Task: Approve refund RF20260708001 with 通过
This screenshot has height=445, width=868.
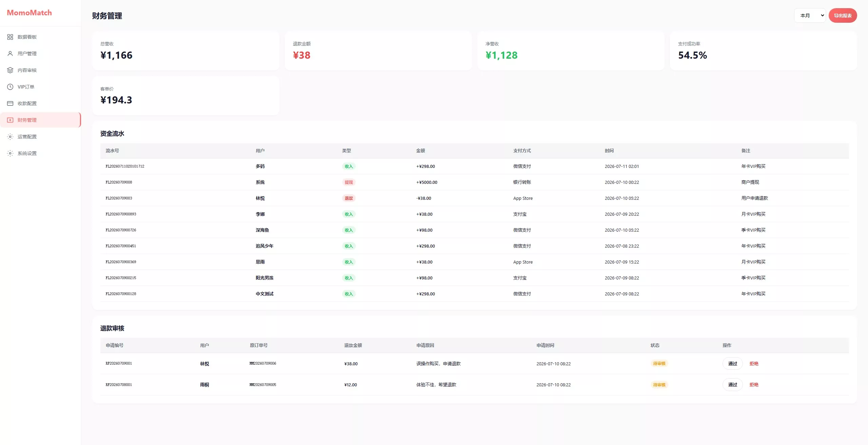Action: click(732, 385)
